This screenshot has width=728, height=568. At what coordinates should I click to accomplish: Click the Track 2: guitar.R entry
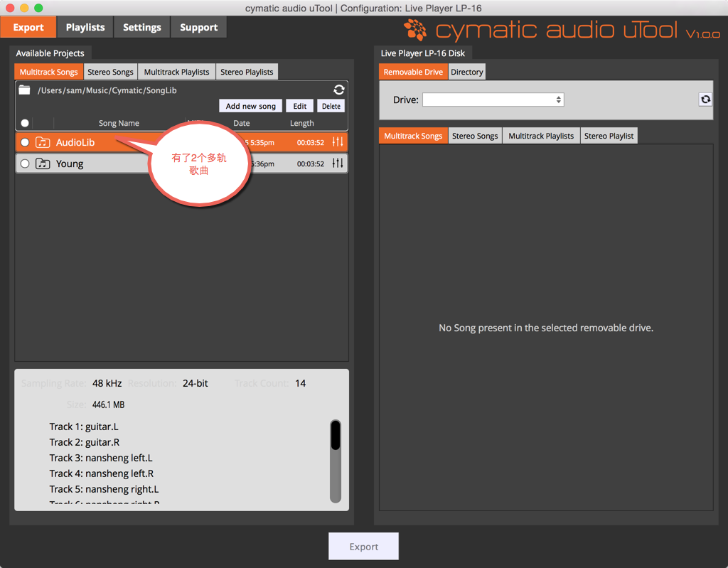(x=85, y=442)
